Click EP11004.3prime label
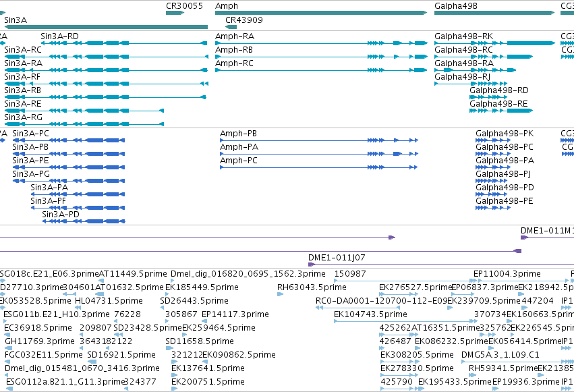The height and width of the screenshot is (392, 574). point(507,274)
